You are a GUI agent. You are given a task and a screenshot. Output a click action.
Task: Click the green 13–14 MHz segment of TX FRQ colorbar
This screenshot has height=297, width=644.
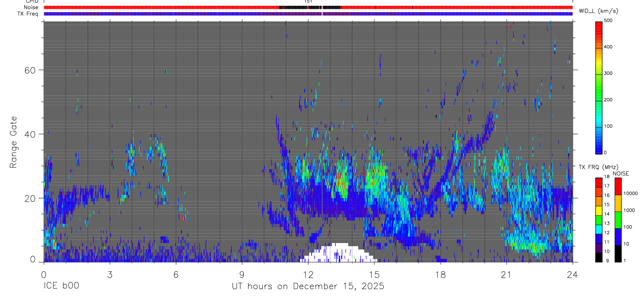click(598, 219)
